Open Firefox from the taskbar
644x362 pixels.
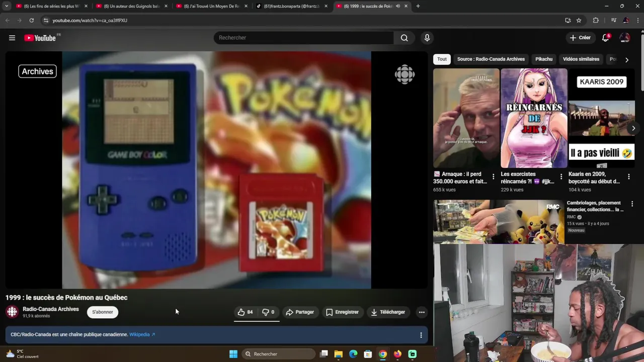click(397, 354)
